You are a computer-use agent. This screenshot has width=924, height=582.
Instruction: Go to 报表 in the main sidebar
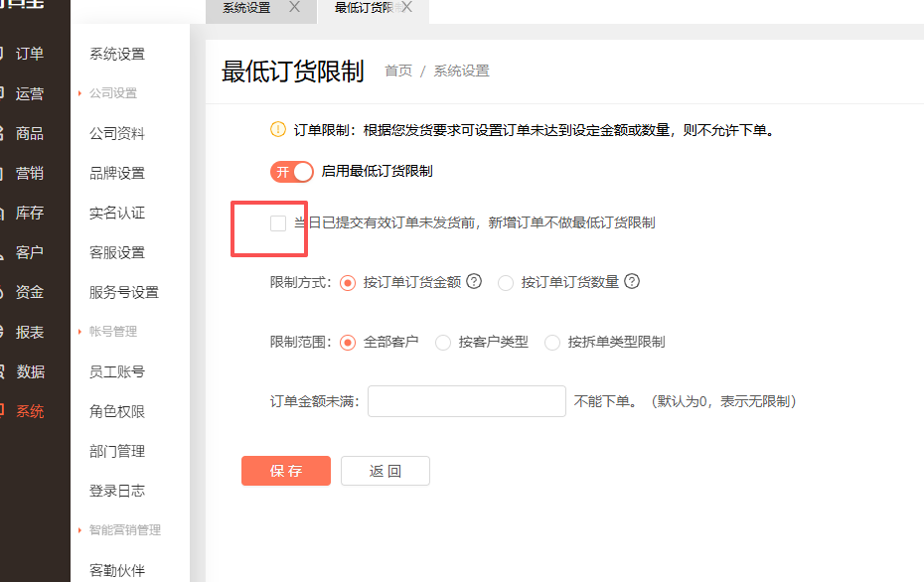click(x=30, y=333)
